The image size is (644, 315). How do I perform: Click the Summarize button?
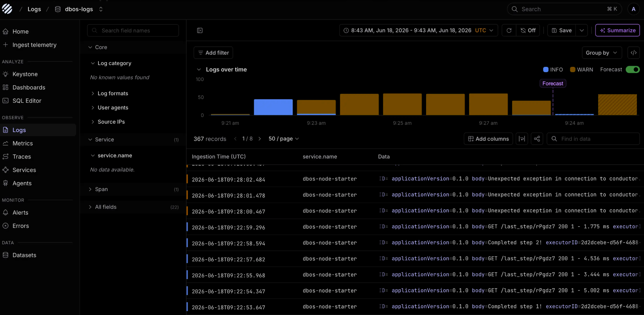pos(618,31)
